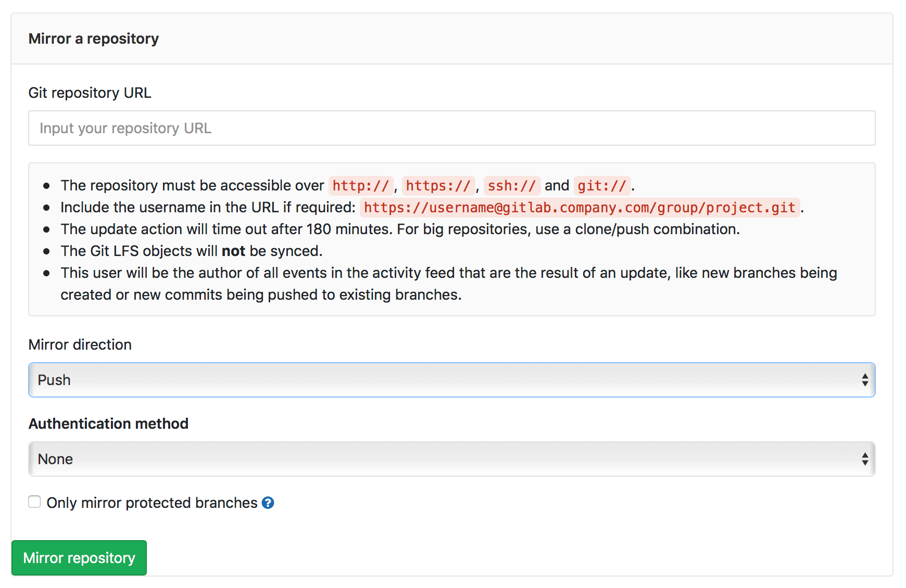
Task: Click the Mirror a repository header
Action: tap(94, 39)
